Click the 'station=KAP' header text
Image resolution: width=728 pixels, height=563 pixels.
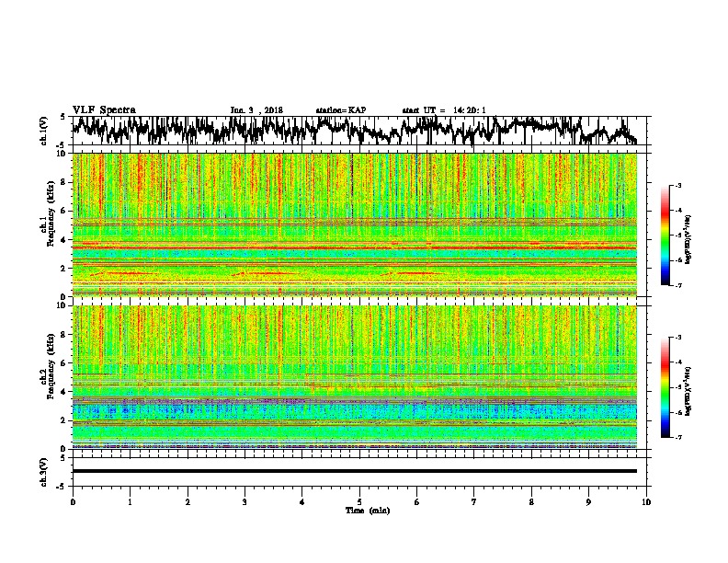point(341,110)
